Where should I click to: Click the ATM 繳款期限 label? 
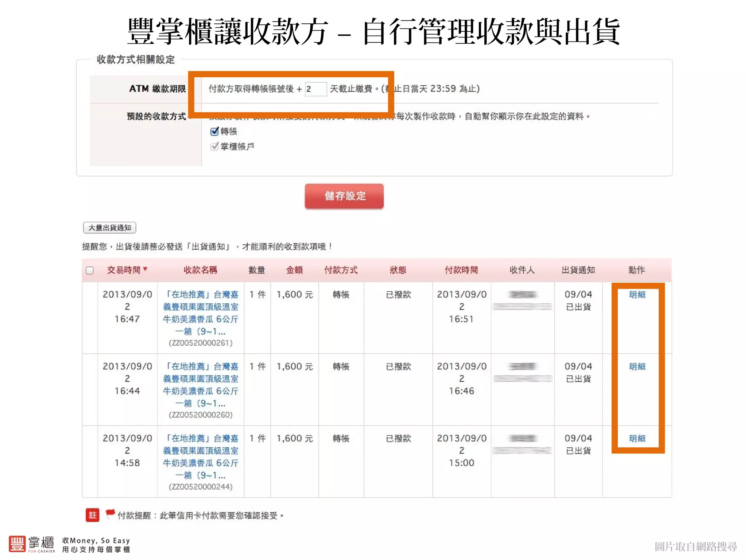[158, 89]
